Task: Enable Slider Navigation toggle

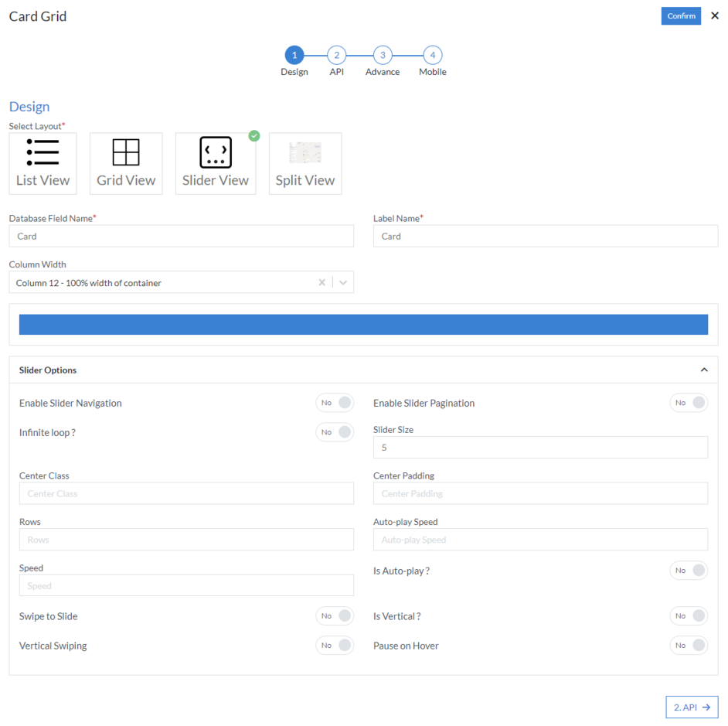Action: (335, 402)
